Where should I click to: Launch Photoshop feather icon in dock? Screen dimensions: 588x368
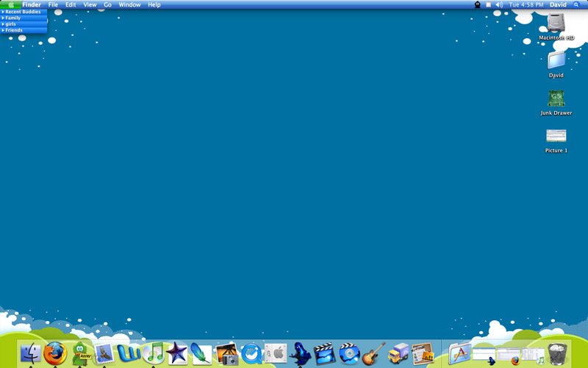point(201,353)
